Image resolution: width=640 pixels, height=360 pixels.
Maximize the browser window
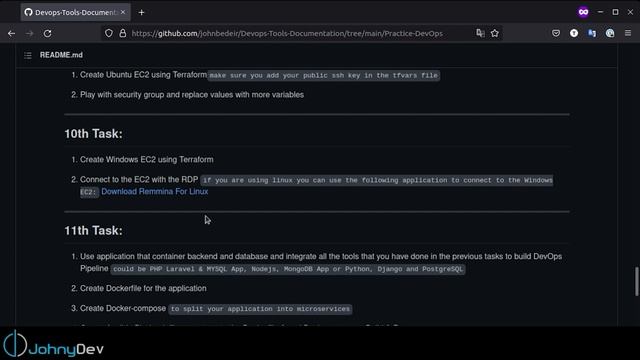[x=615, y=12]
